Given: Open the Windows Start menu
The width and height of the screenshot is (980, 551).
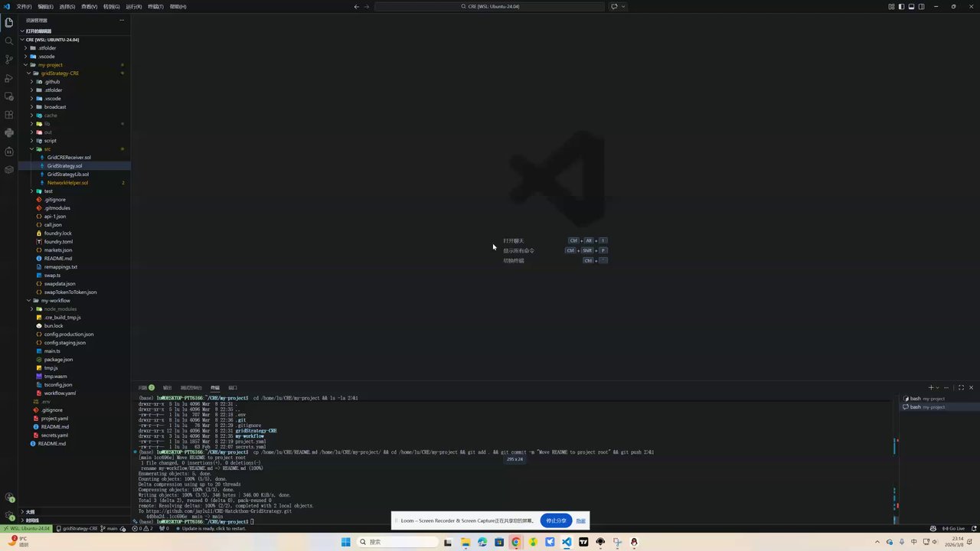Looking at the screenshot, I should tap(345, 542).
